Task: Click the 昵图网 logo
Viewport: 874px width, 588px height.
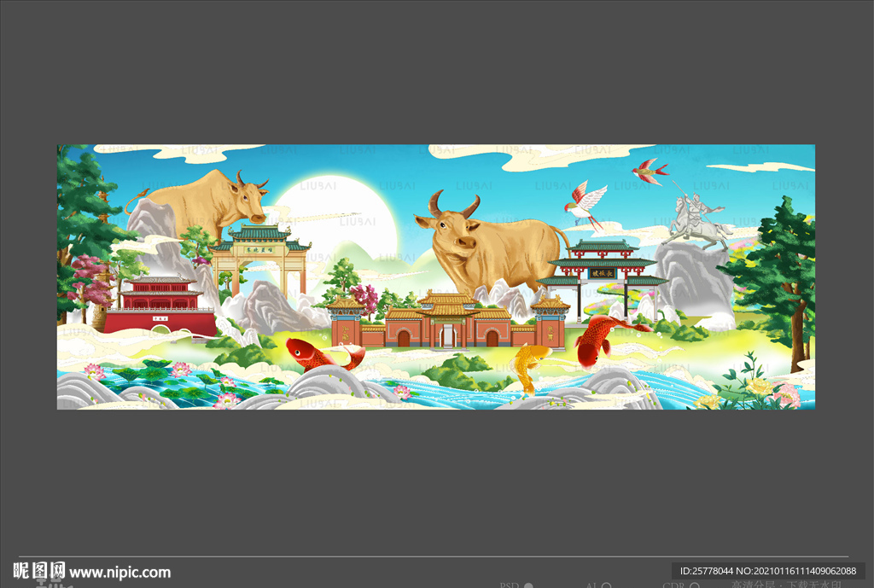Action: (x=39, y=571)
